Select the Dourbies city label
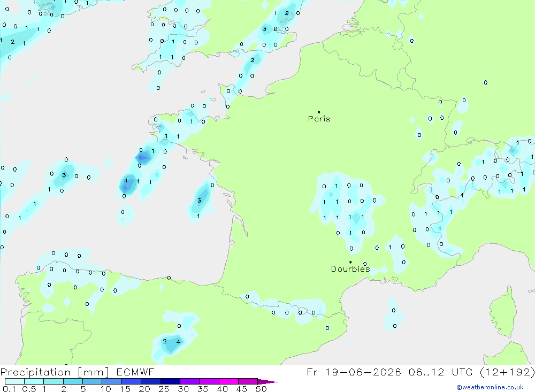535x392 pixels. 350,269
